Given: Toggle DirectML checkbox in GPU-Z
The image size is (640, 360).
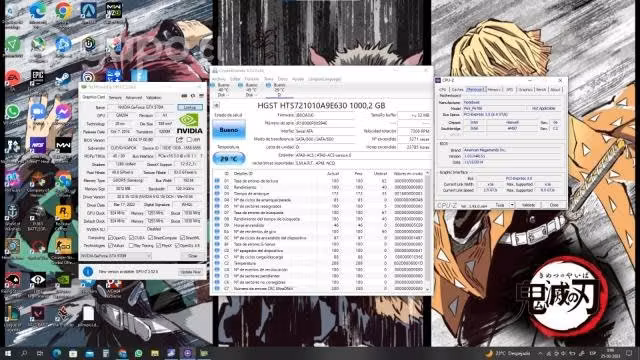Looking at the screenshot, I should pyautogui.click(x=182, y=238).
